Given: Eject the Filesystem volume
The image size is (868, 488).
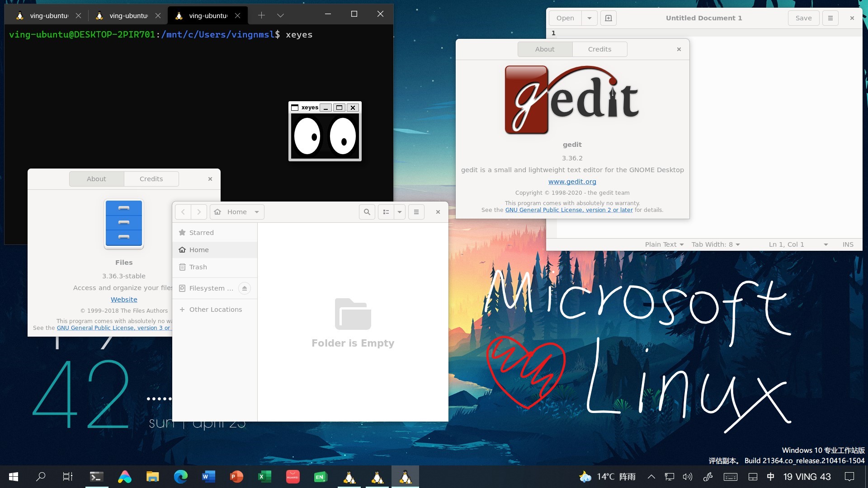Looking at the screenshot, I should (x=245, y=288).
